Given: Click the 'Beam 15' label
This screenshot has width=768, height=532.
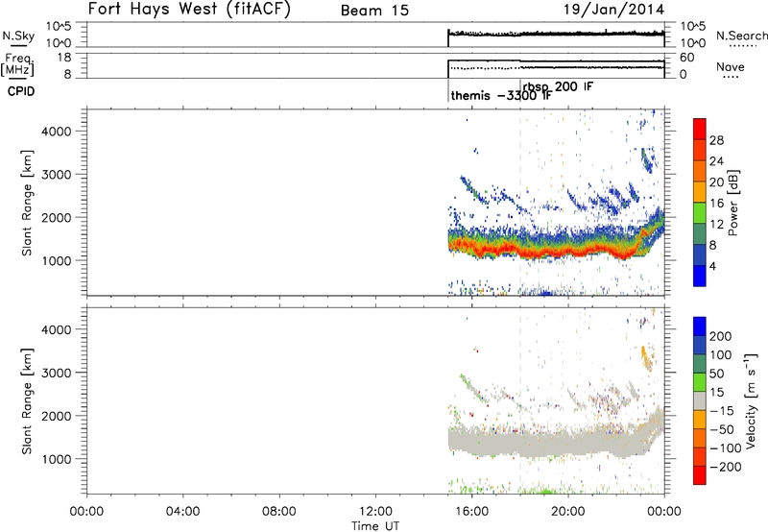Looking at the screenshot, I should point(374,11).
